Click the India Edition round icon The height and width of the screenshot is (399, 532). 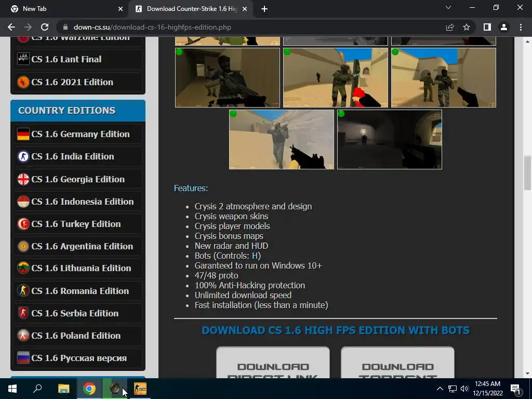(x=23, y=156)
